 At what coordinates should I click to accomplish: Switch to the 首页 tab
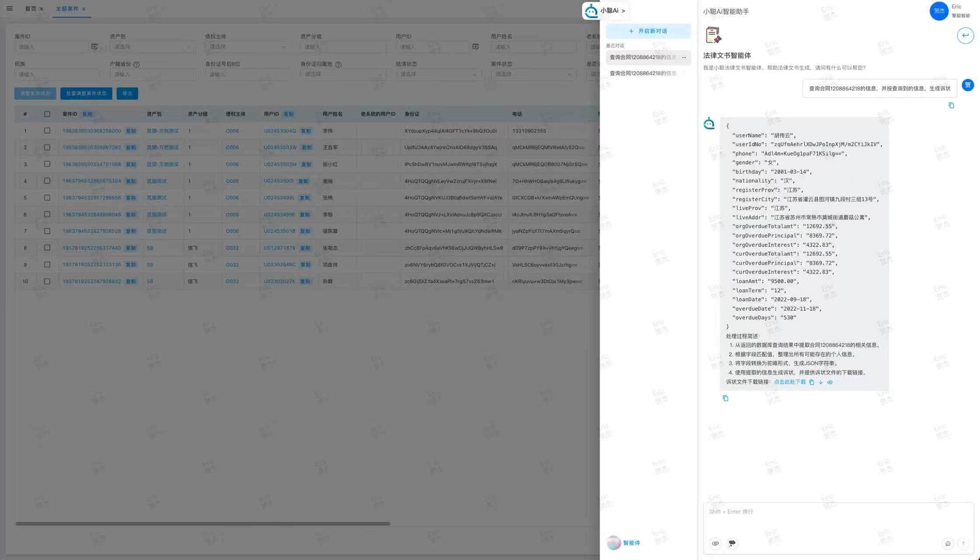pyautogui.click(x=31, y=9)
